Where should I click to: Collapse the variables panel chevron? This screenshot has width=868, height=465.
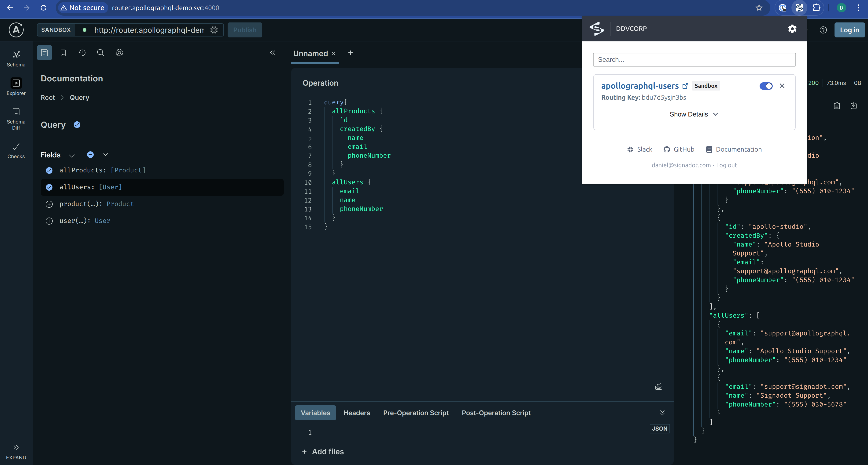pyautogui.click(x=662, y=413)
